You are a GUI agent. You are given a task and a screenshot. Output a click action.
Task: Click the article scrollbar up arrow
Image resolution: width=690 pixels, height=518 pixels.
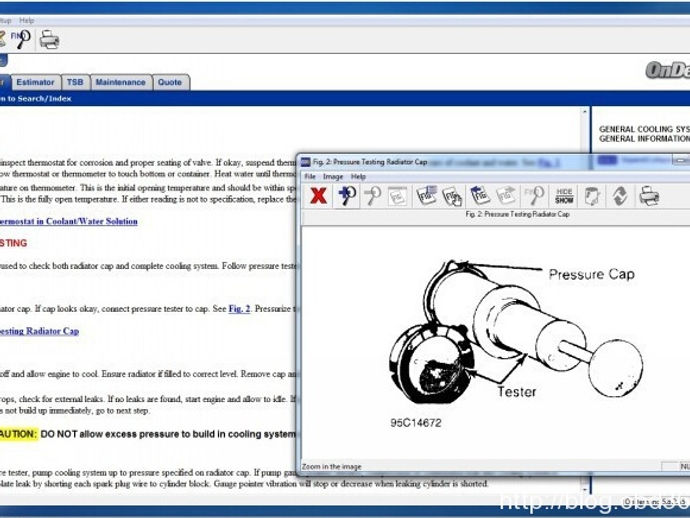pos(584,112)
